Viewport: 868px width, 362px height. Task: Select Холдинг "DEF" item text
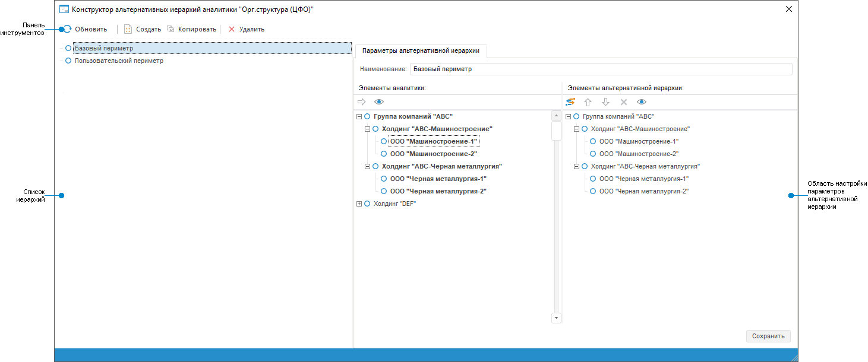pos(394,204)
